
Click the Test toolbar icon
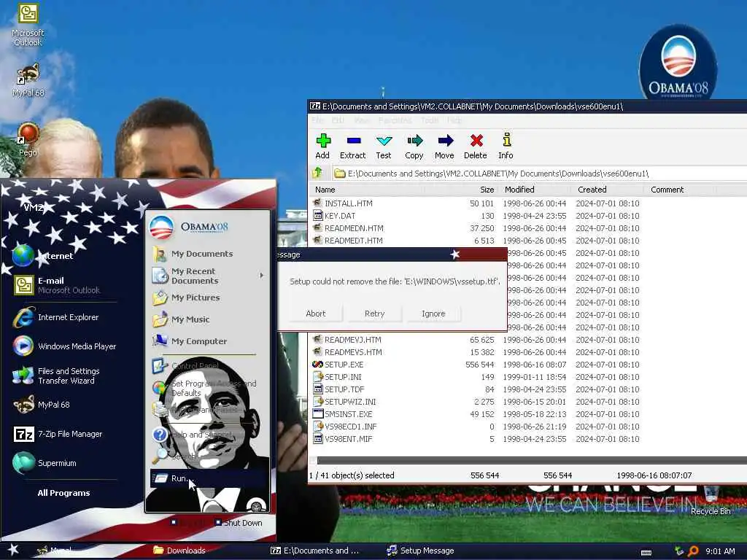coord(384,147)
